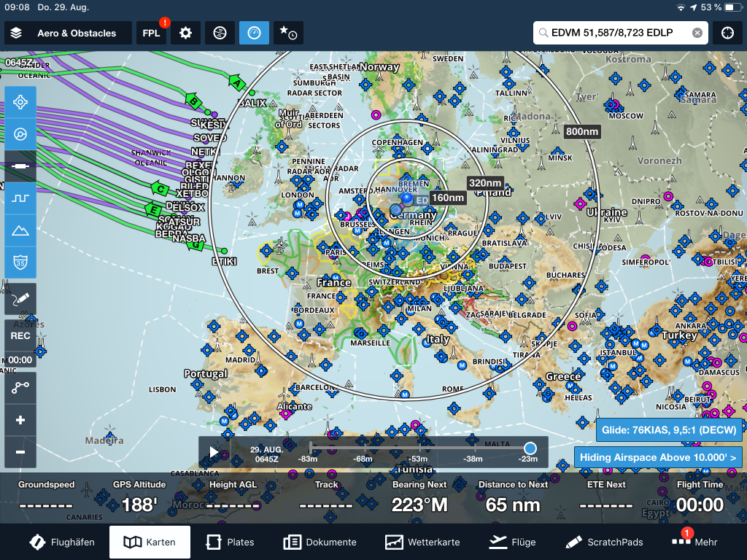Check the Wi-Fi status icon

click(681, 7)
